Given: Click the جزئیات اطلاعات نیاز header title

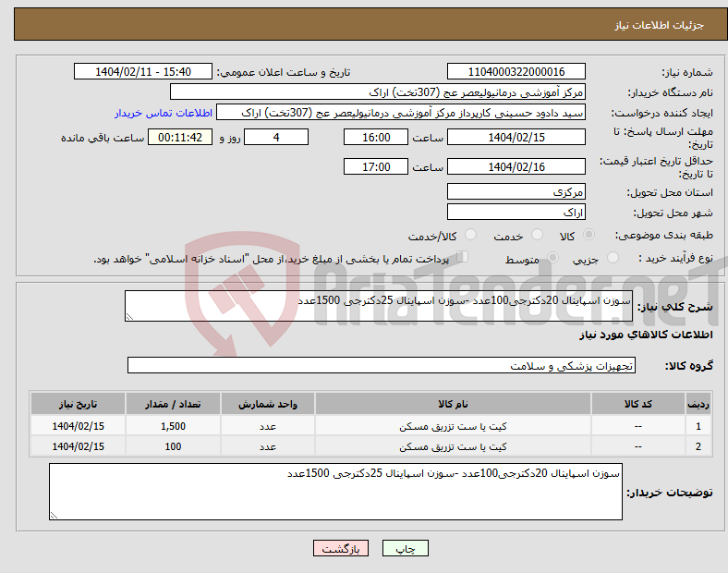Looking at the screenshot, I should 659,25.
